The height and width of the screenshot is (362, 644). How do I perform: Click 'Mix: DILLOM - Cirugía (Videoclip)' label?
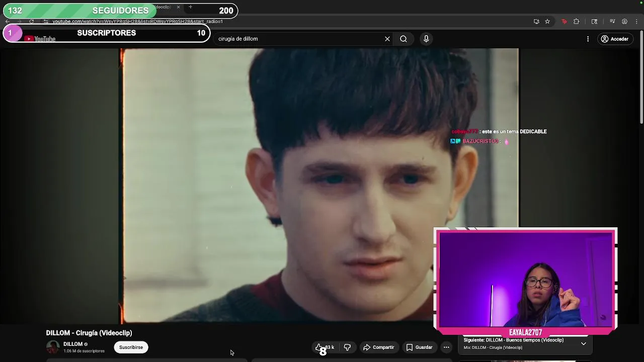coord(493,347)
